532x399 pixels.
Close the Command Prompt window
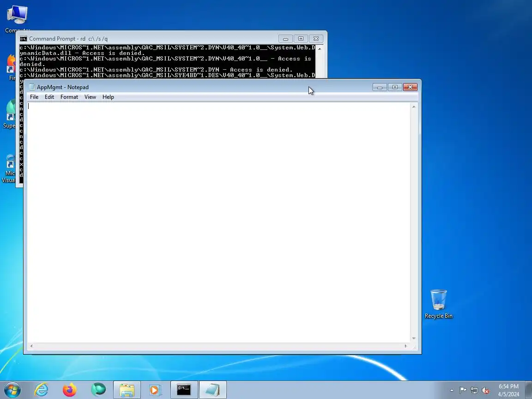click(x=316, y=39)
